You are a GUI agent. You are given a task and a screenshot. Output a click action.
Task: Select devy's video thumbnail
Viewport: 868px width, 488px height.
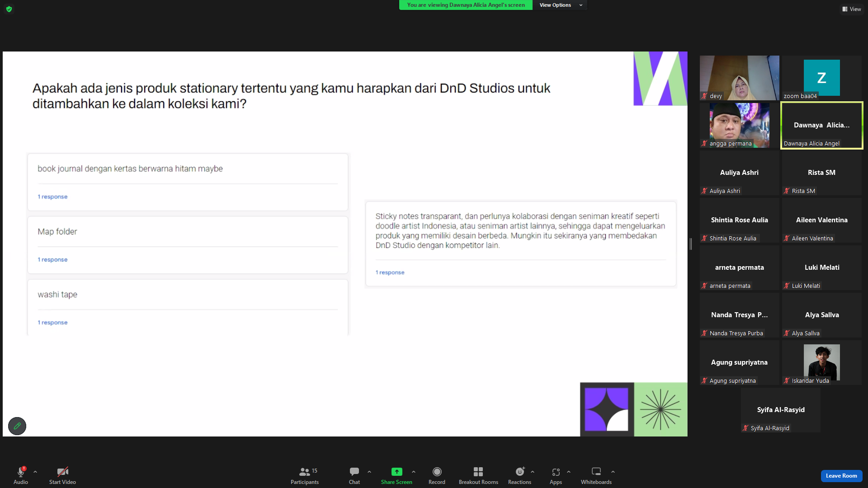coord(740,78)
